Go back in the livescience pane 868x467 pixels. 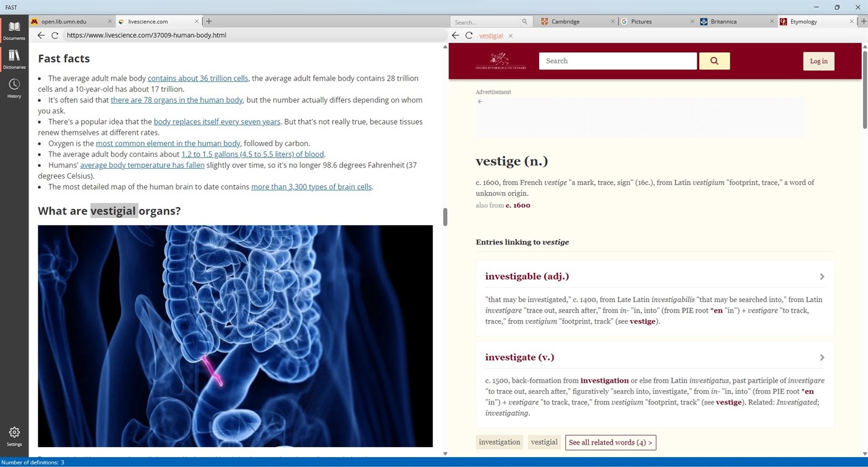40,35
